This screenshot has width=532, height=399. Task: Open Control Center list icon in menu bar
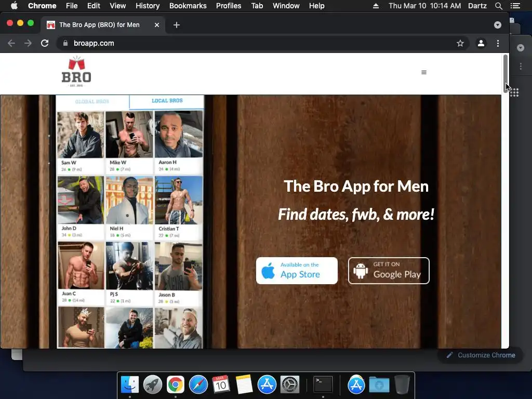[x=515, y=6]
